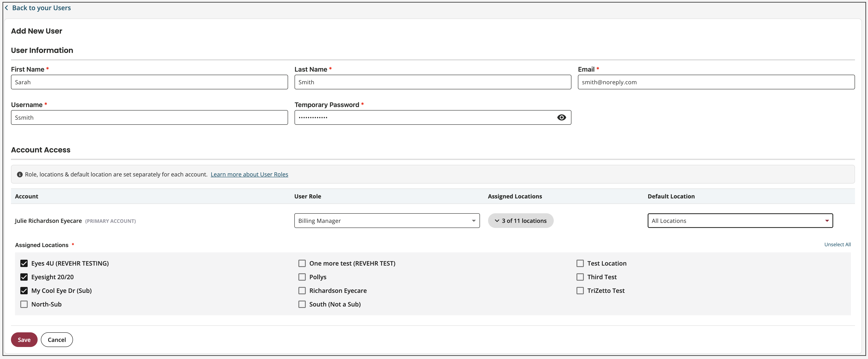
Task: Check the Pollys location box
Action: pos(302,277)
